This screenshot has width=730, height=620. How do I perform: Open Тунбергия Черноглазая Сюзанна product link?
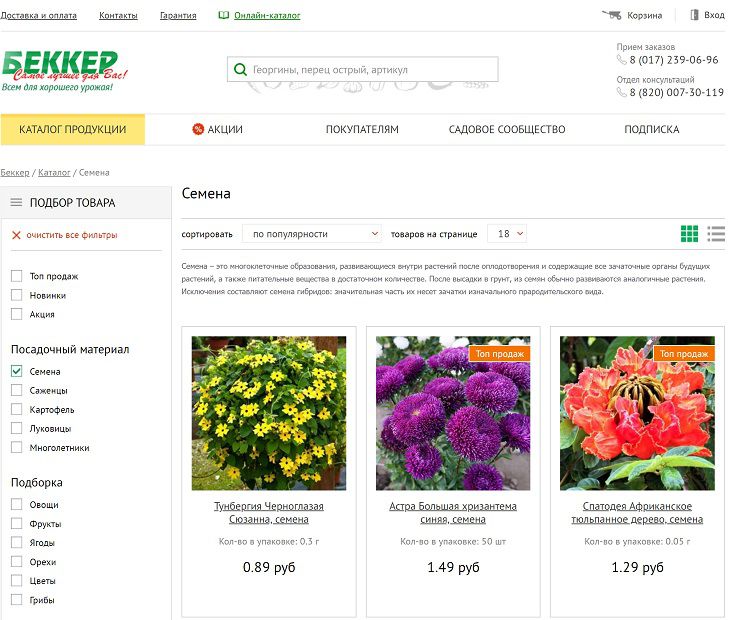268,513
